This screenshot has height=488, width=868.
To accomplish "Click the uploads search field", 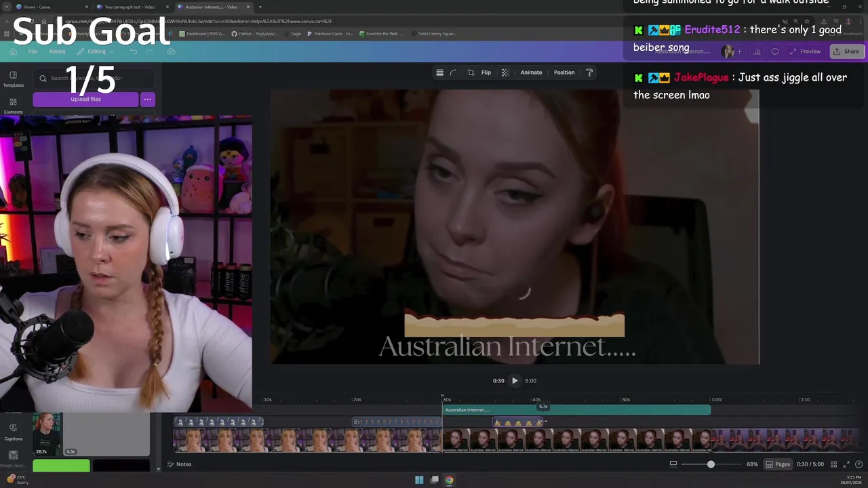I will pos(94,79).
